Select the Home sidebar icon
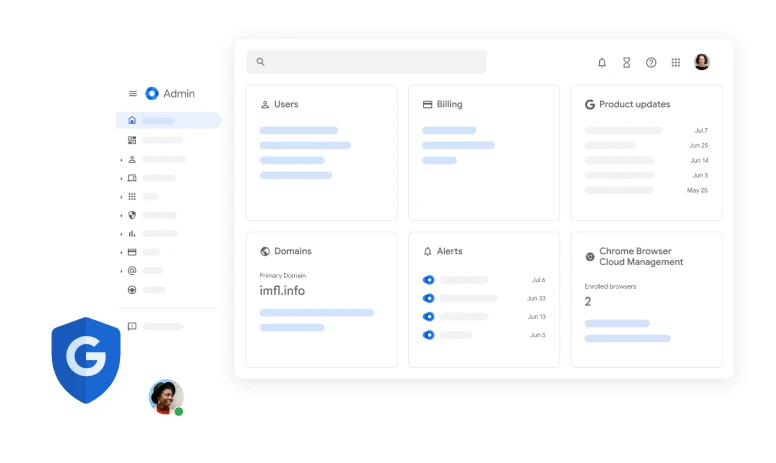The image size is (776, 463). [x=132, y=120]
